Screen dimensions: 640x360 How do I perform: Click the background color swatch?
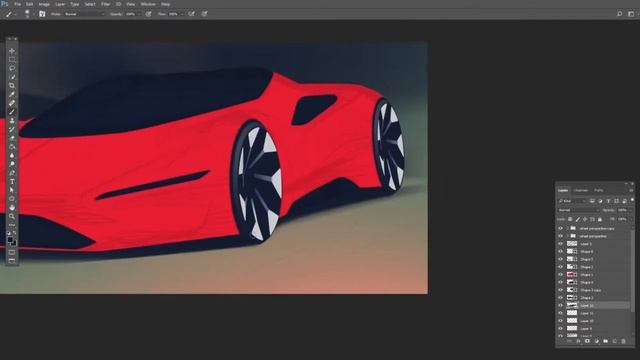(13, 243)
